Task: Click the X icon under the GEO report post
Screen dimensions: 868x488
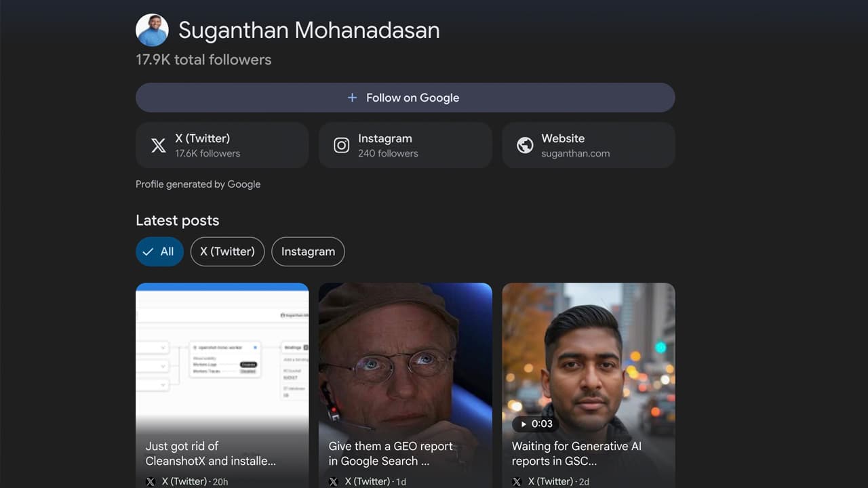Action: click(x=334, y=482)
